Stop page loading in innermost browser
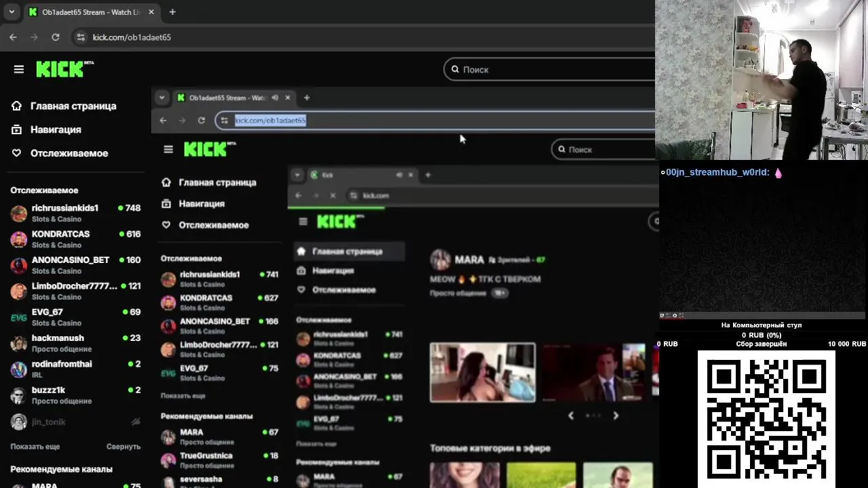This screenshot has width=868, height=488. coord(332,195)
